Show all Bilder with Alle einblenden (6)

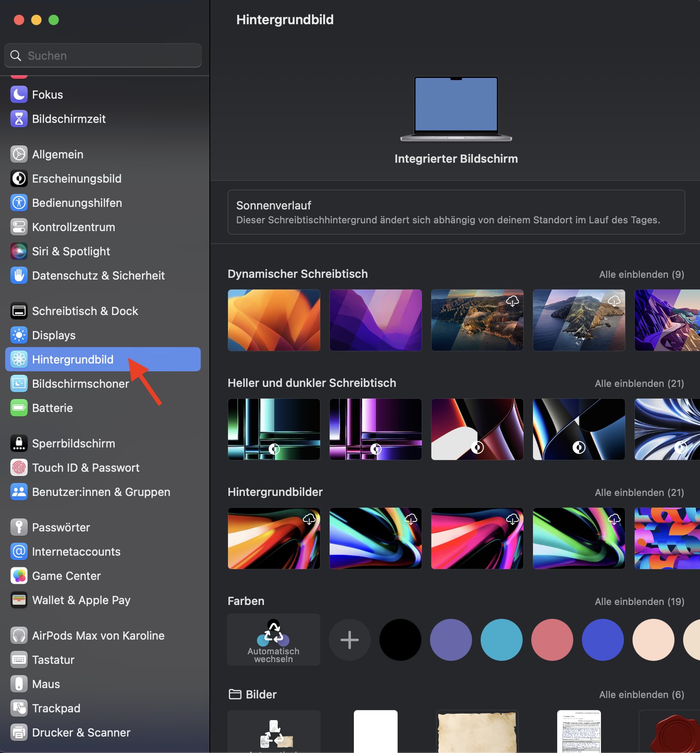click(641, 695)
